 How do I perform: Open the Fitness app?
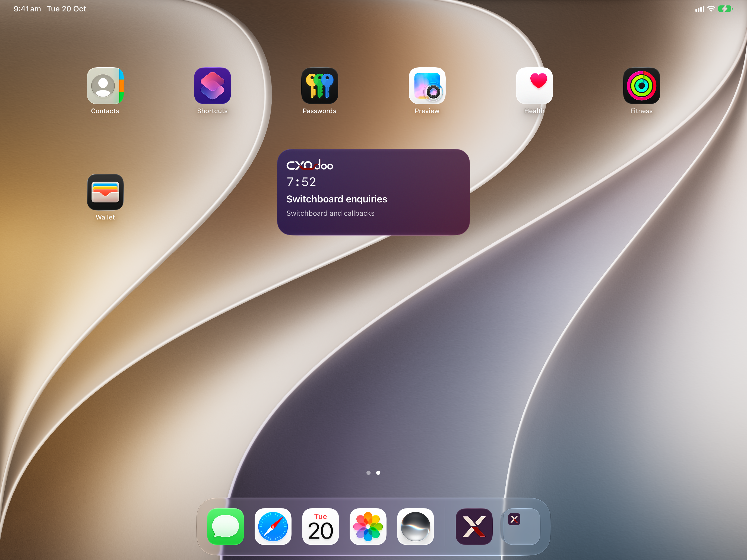641,86
